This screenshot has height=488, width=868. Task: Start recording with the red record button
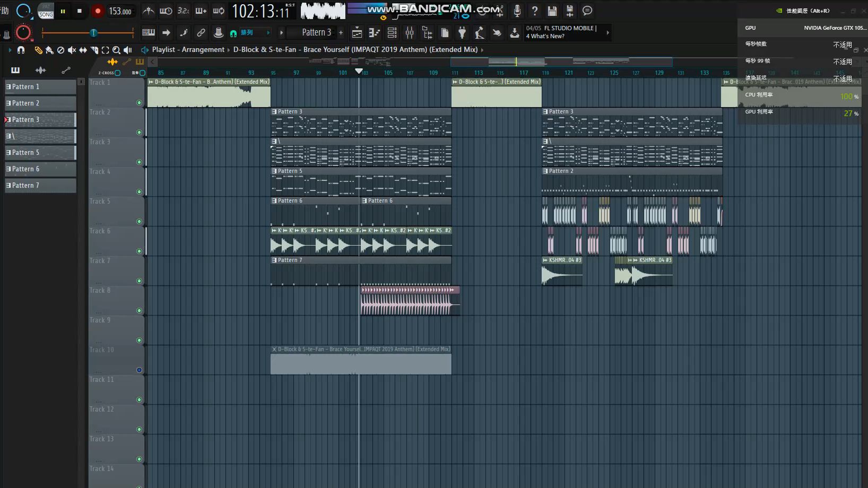[x=98, y=11]
